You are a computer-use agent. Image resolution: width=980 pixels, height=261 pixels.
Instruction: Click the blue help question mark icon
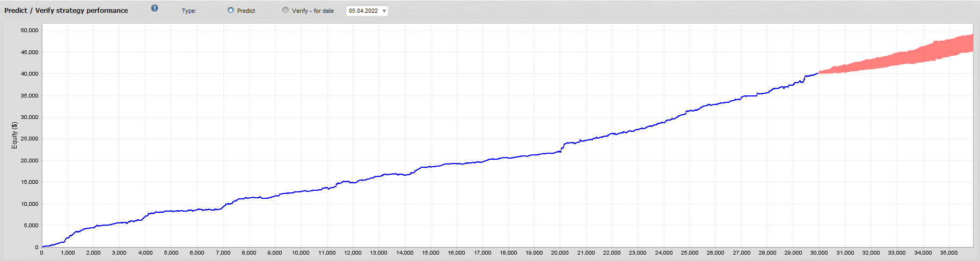(155, 8)
